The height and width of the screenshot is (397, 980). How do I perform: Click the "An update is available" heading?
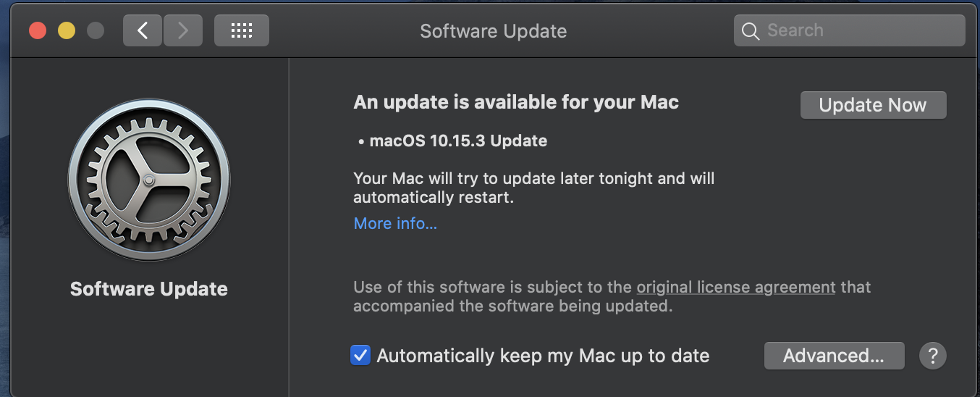[516, 102]
